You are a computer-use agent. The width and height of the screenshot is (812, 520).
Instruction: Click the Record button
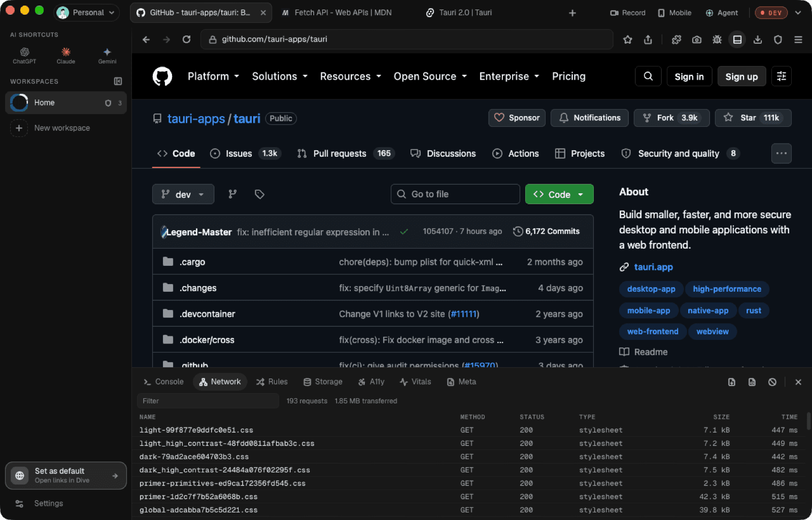coord(628,13)
